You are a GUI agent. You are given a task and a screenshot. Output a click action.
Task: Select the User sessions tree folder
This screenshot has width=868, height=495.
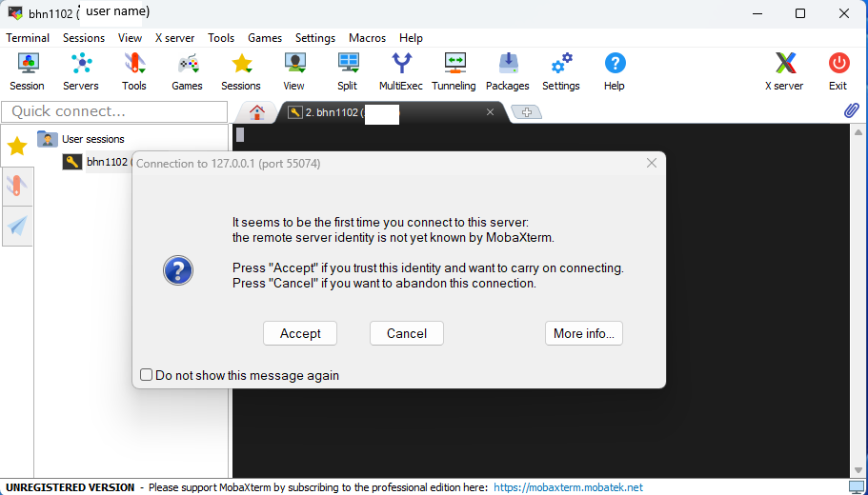point(81,139)
